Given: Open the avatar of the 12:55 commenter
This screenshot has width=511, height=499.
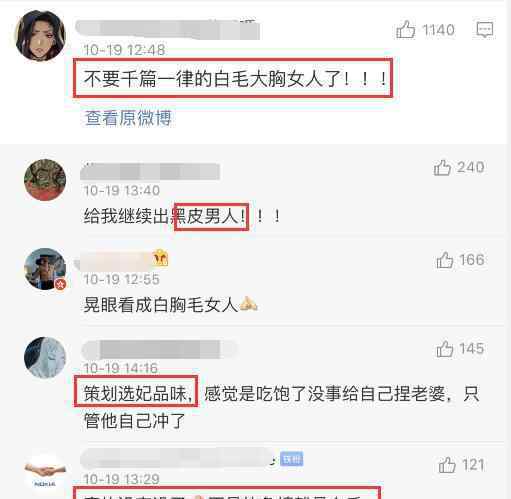Looking at the screenshot, I should (45, 269).
